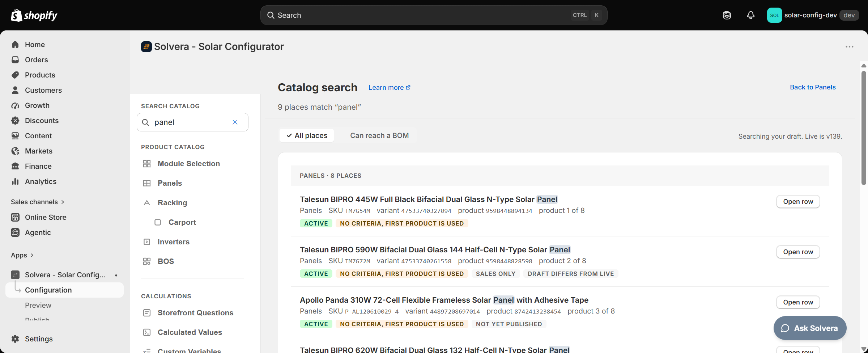Click the Talesun BIPRO 445W product title
This screenshot has height=353, width=868.
(x=429, y=199)
